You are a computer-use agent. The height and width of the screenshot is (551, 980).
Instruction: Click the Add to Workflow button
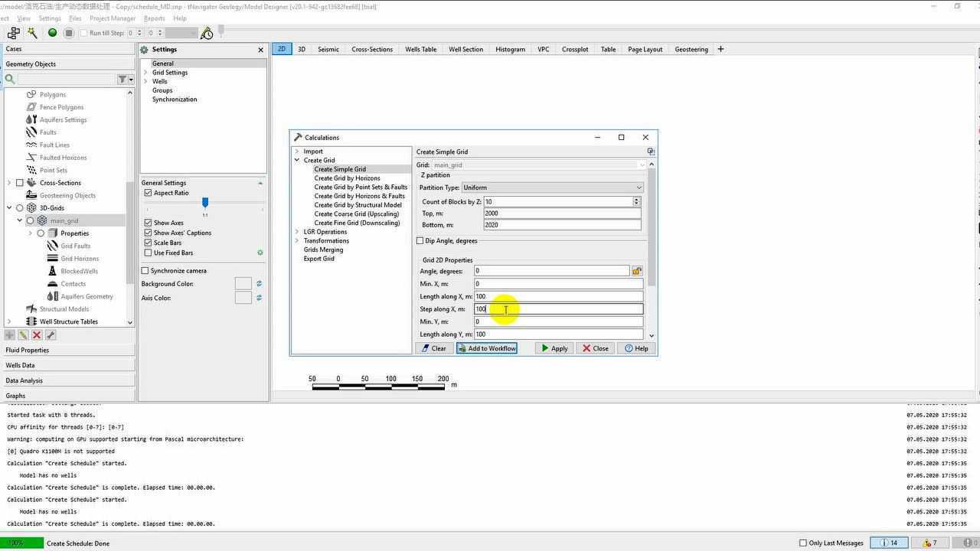point(487,348)
